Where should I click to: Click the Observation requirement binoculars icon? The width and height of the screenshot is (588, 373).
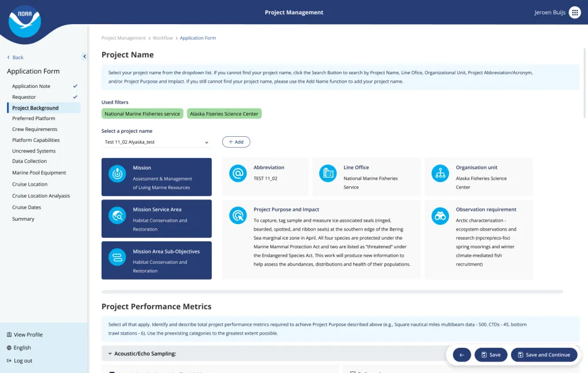(440, 215)
